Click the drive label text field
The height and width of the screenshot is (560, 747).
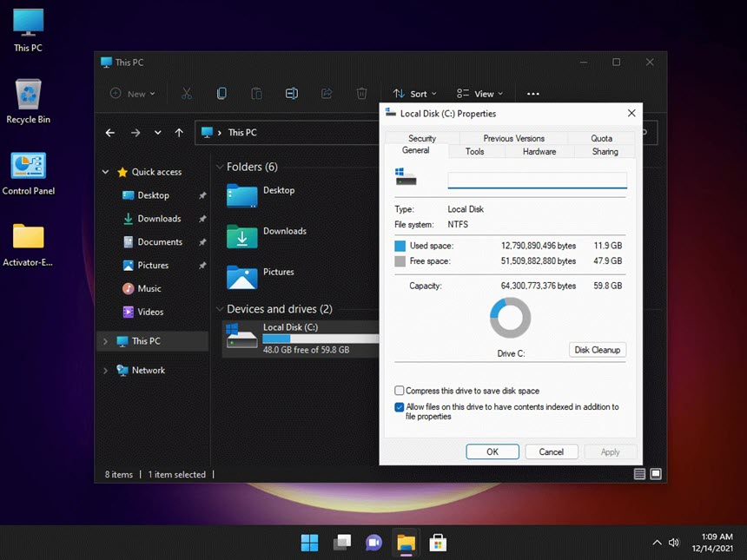click(x=538, y=181)
